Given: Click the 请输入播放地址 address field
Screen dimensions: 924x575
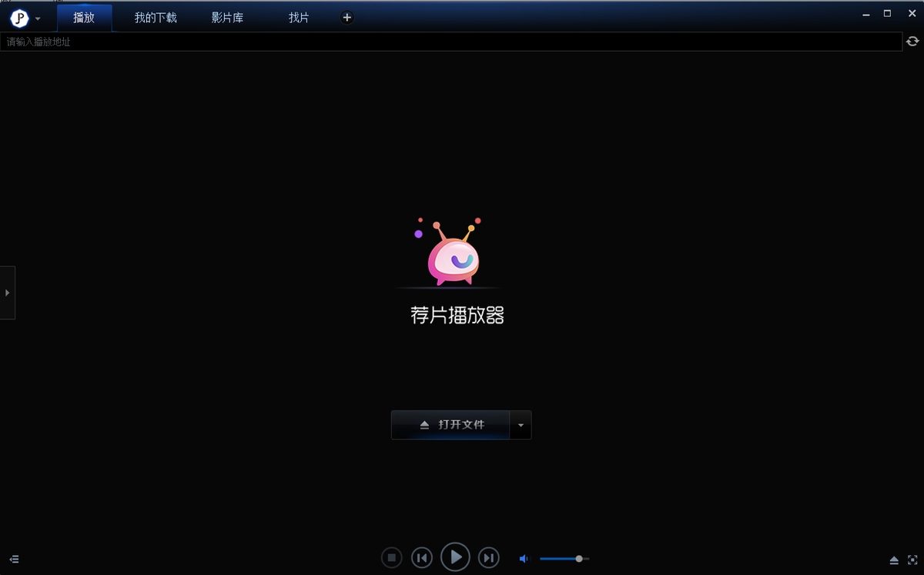Looking at the screenshot, I should [450, 42].
